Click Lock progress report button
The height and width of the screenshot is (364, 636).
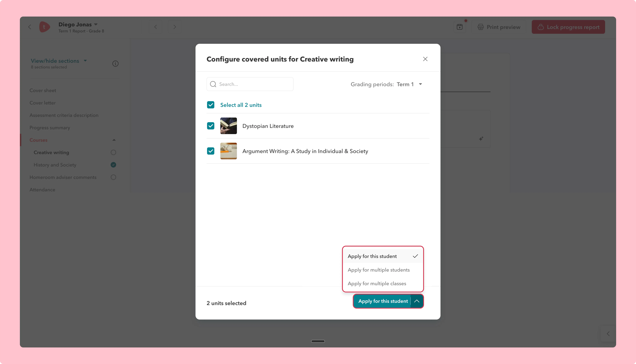(x=568, y=27)
